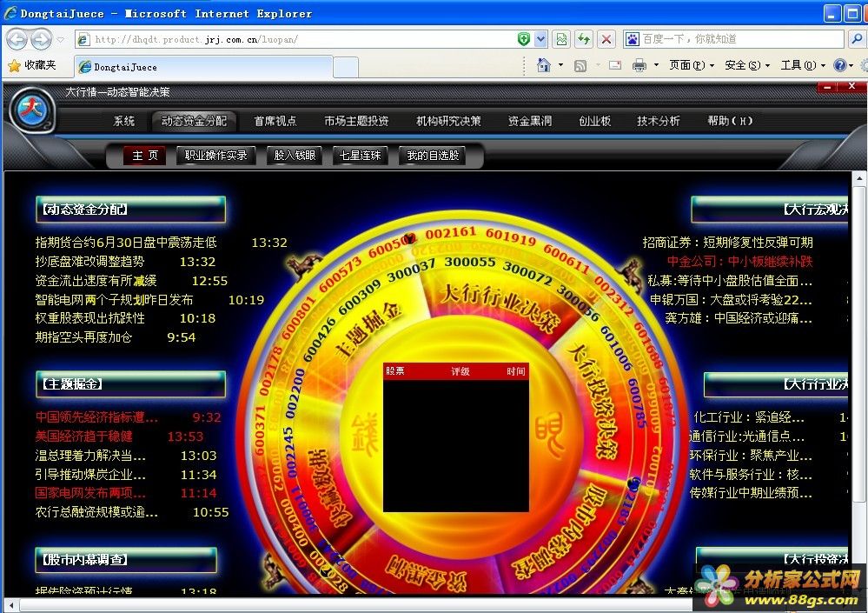The height and width of the screenshot is (613, 868).
Task: Click the green security shield icon
Action: pyautogui.click(x=524, y=39)
